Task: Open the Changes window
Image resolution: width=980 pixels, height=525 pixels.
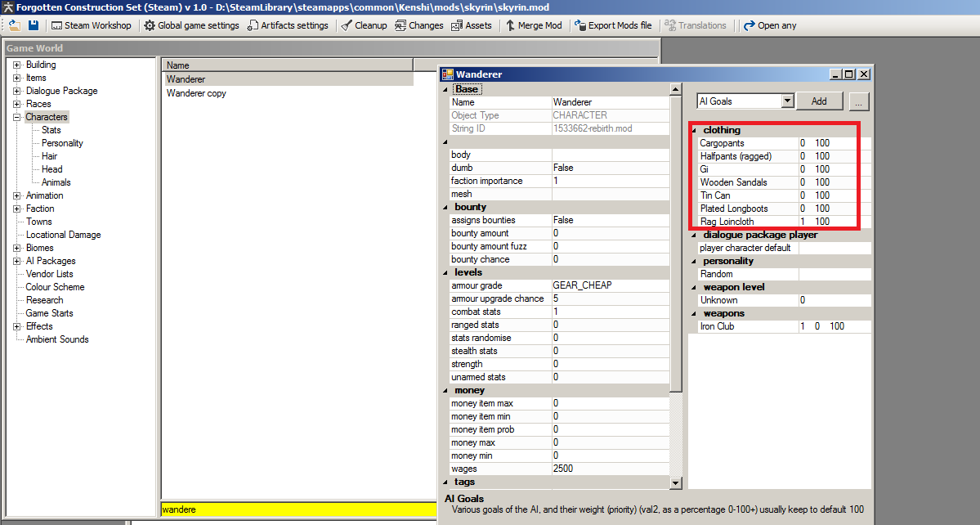Action: point(418,25)
